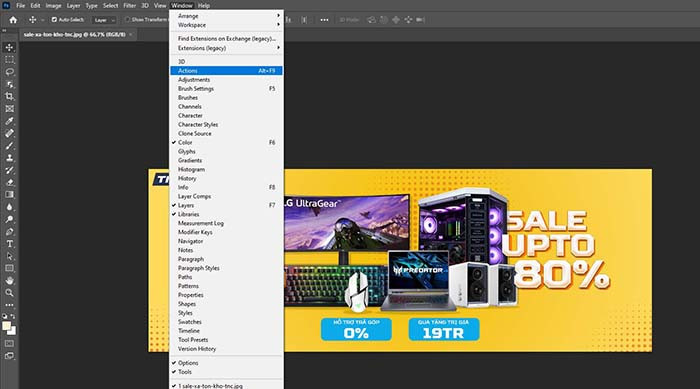Choose Timeline from the Window menu
This screenshot has height=389, width=700.
[x=226, y=331]
